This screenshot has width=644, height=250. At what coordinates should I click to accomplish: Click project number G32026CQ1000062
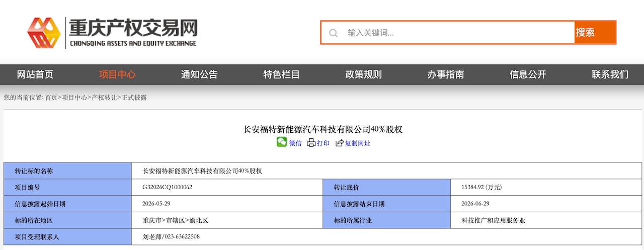[x=168, y=187]
